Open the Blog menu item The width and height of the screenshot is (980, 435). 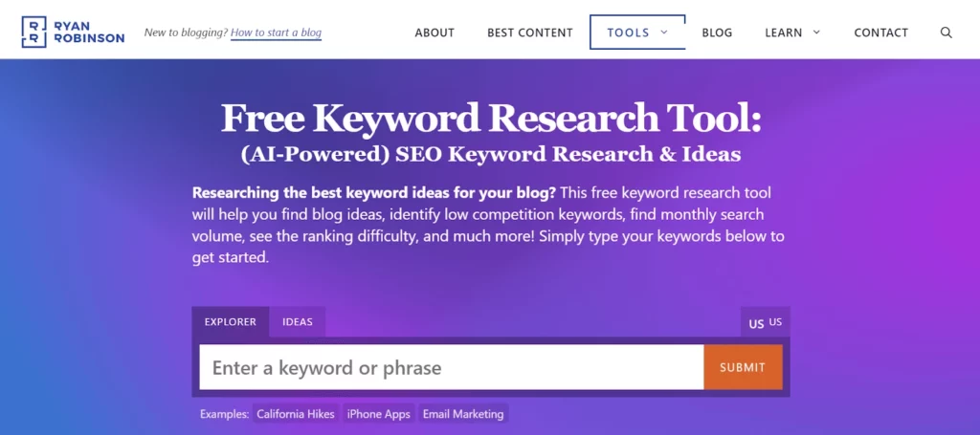717,33
